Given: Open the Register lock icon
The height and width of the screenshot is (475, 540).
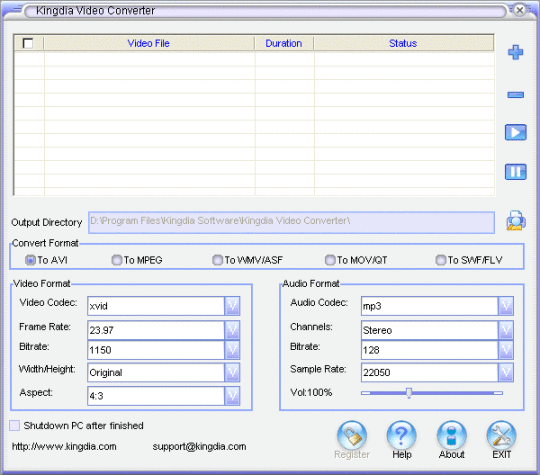Looking at the screenshot, I should (x=352, y=435).
